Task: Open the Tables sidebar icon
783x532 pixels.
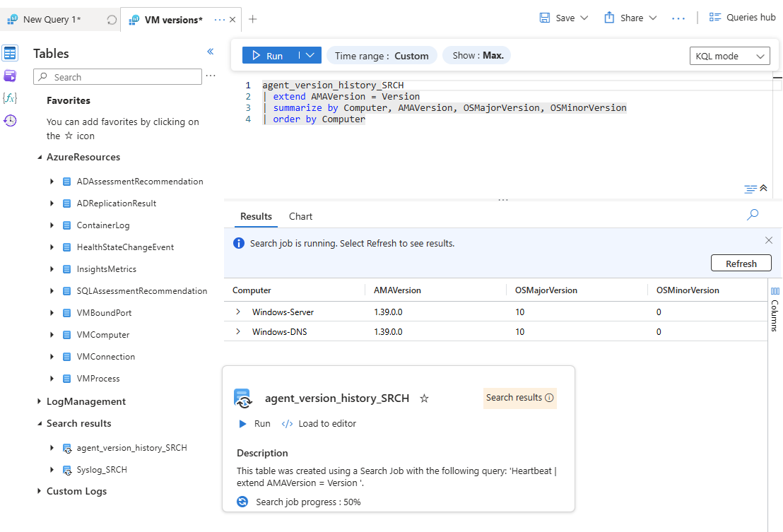Action: click(x=10, y=53)
